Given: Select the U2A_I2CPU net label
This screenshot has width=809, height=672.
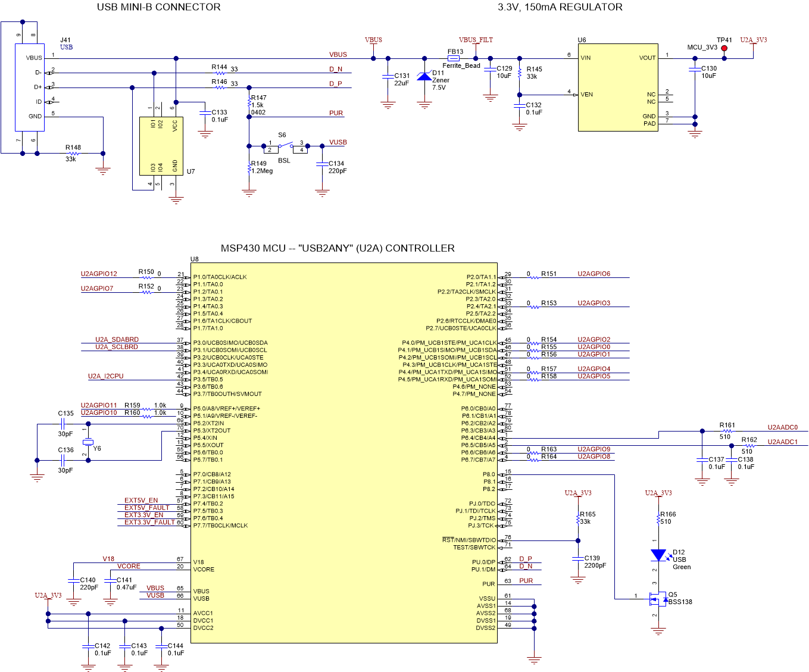Looking at the screenshot, I should point(106,376).
